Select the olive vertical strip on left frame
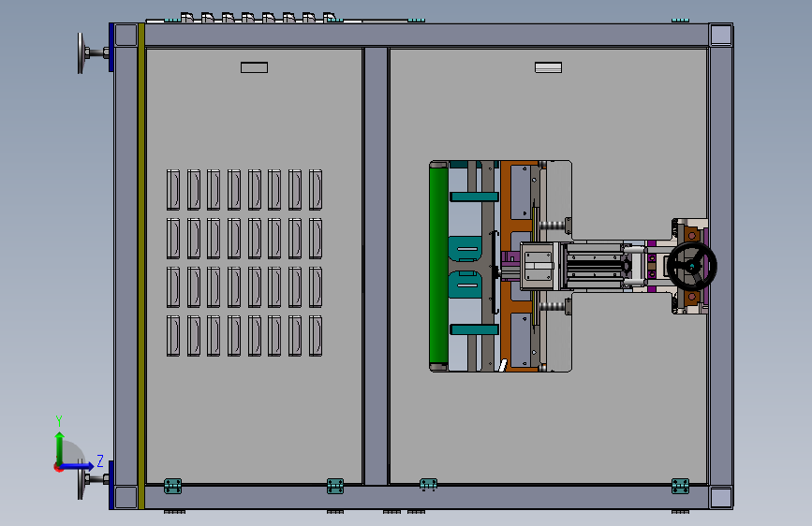 141,266
